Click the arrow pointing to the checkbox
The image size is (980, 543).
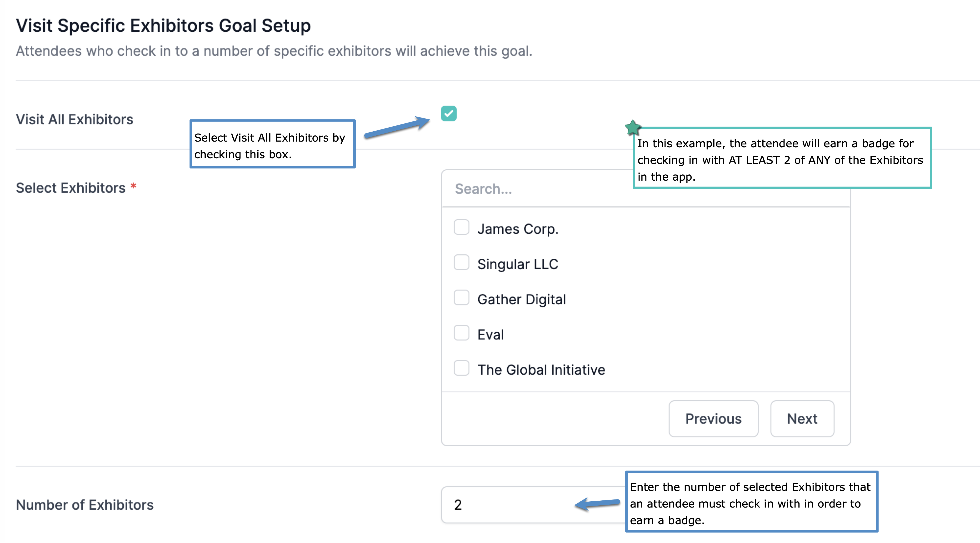[397, 127]
